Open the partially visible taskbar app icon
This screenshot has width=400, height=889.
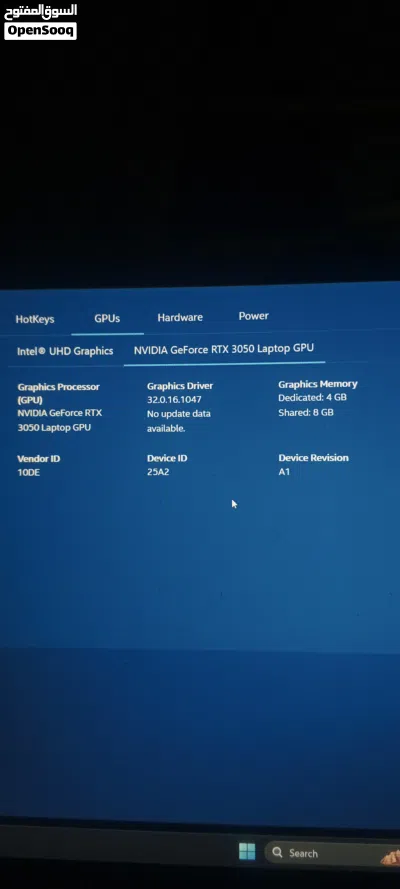[x=391, y=856]
